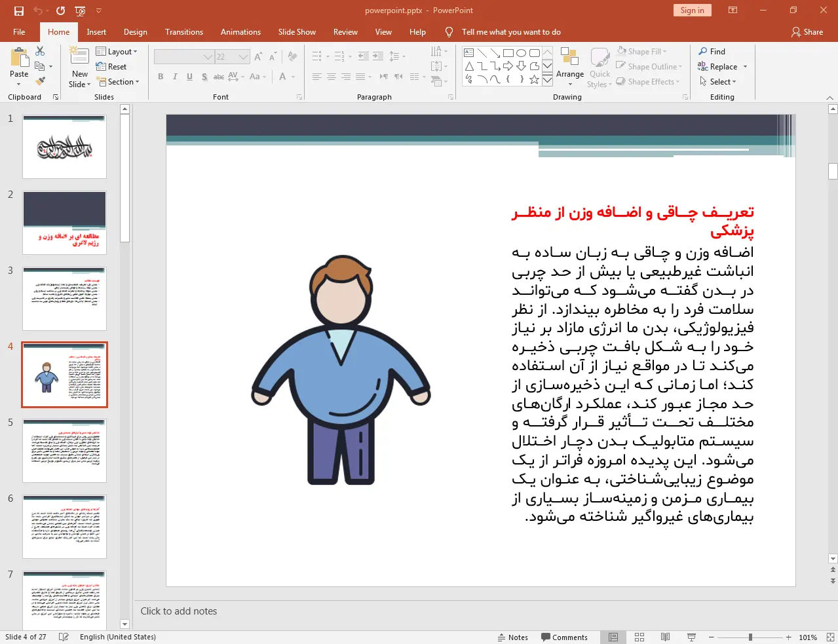Expand the Select dropdown in Editing
Viewport: 838px width, 644px height.
coord(718,81)
